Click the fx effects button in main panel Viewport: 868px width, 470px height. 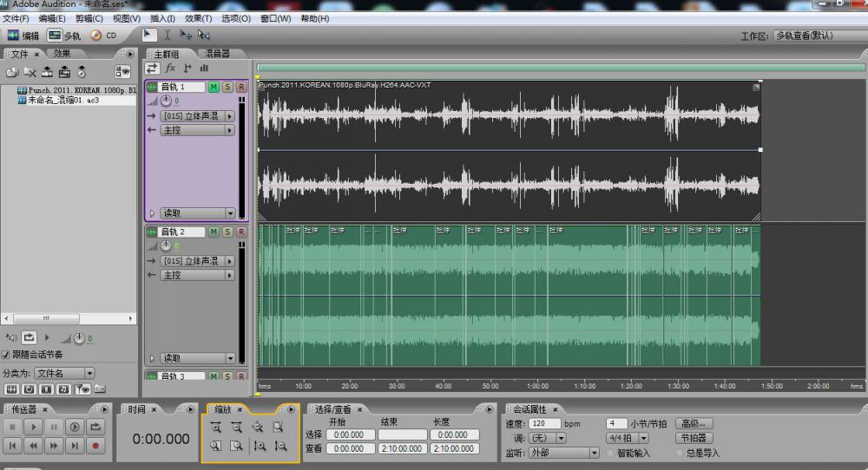click(170, 68)
